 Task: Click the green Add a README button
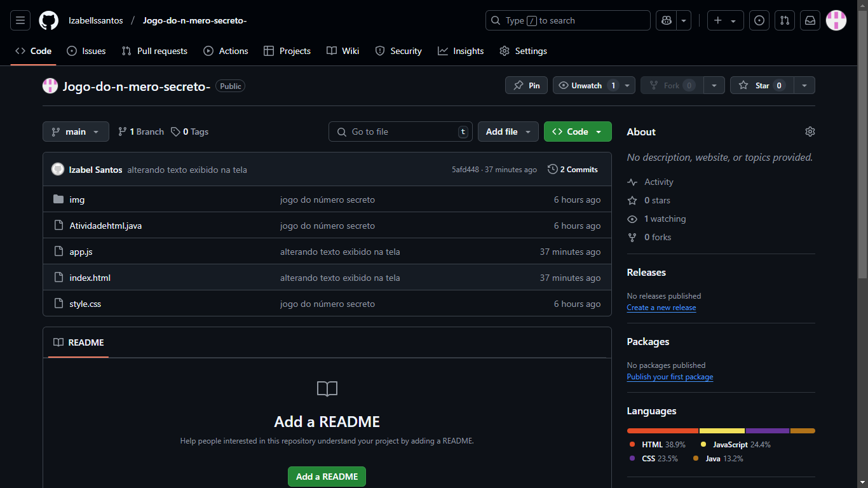327,477
